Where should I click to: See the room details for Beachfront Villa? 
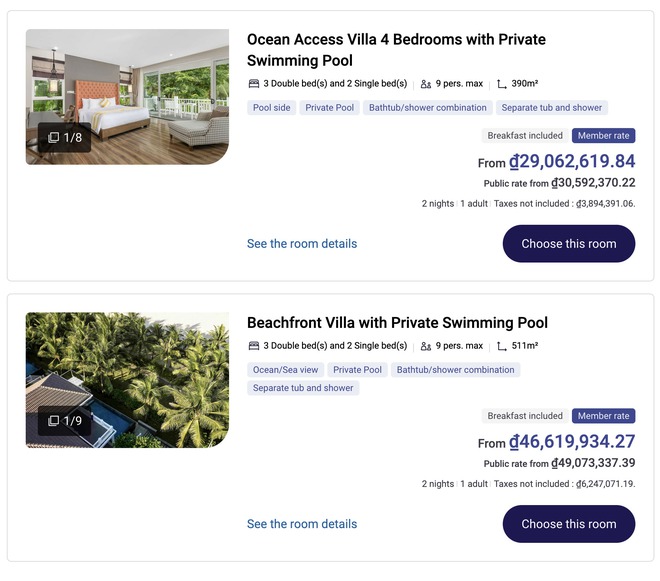[x=302, y=524]
